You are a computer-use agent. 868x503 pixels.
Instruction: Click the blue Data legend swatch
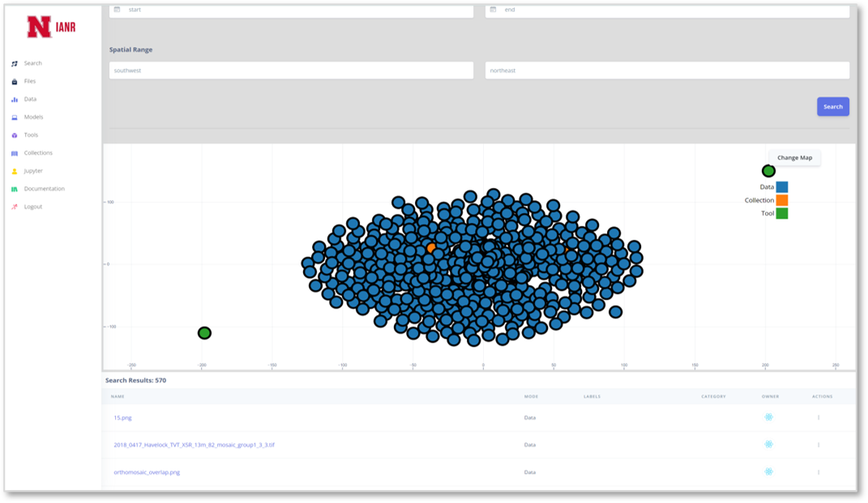tap(781, 187)
